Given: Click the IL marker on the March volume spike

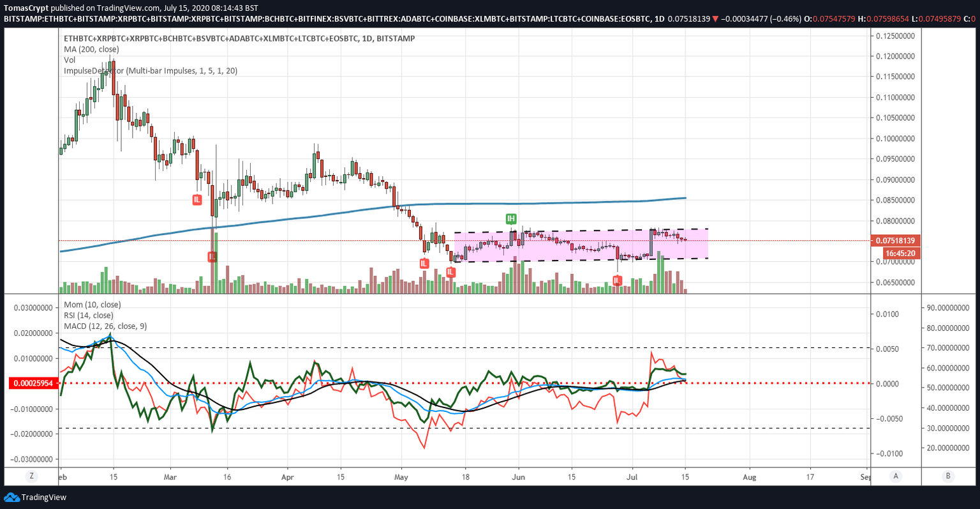Looking at the screenshot, I should 212,256.
